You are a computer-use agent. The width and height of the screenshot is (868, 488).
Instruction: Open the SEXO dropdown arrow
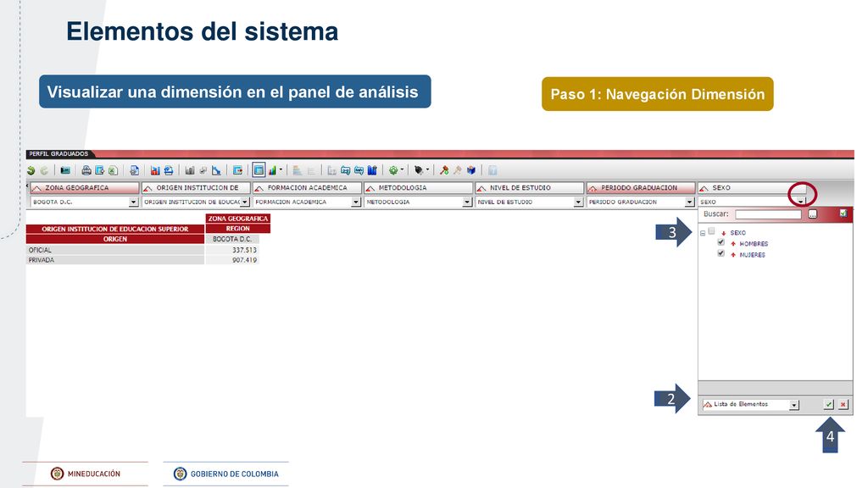801,202
